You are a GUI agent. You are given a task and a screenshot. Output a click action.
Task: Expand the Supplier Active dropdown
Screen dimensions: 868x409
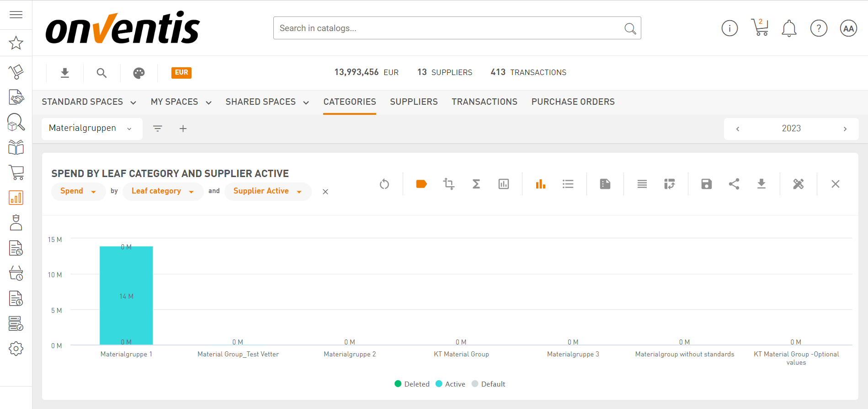point(267,191)
